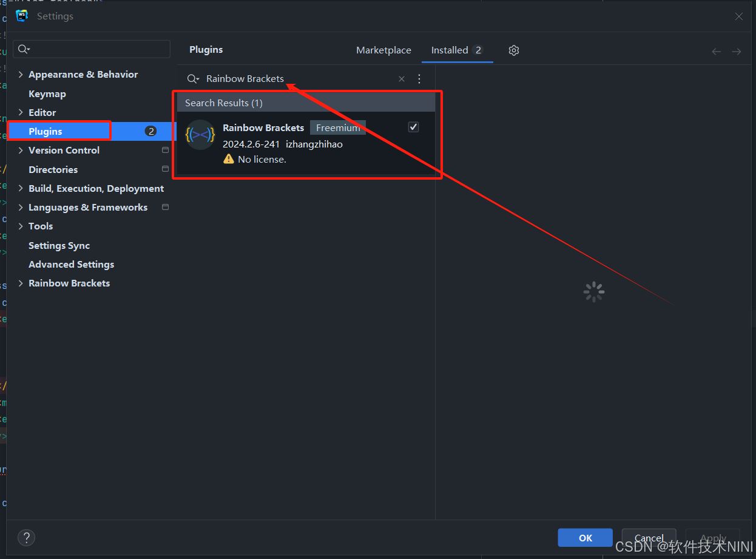The height and width of the screenshot is (559, 756).
Task: Click the Plugins updates badge showing 2
Action: click(x=151, y=131)
